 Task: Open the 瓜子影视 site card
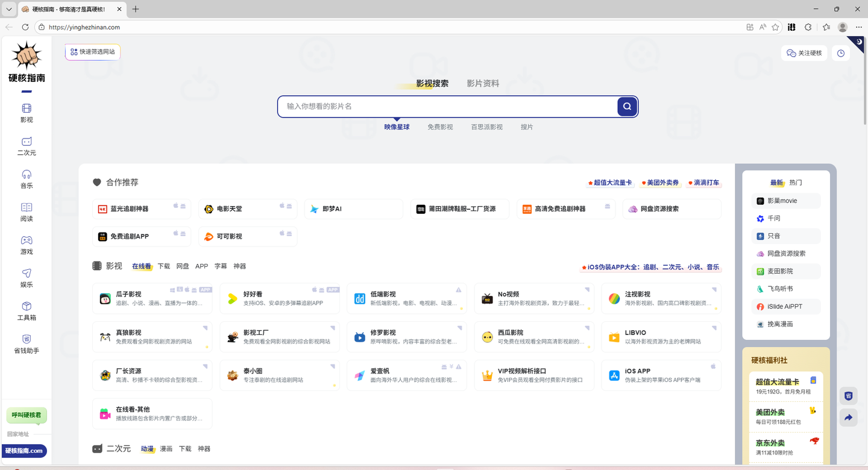[x=153, y=298]
